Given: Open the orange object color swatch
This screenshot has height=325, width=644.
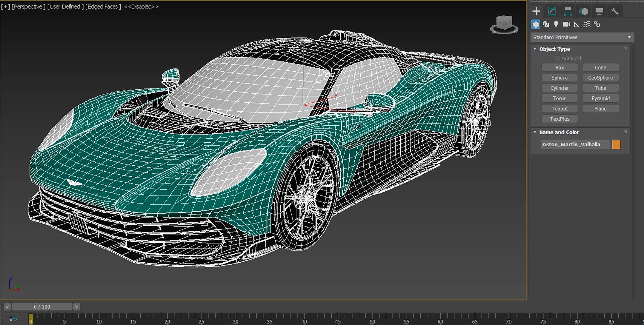Looking at the screenshot, I should click(x=616, y=144).
